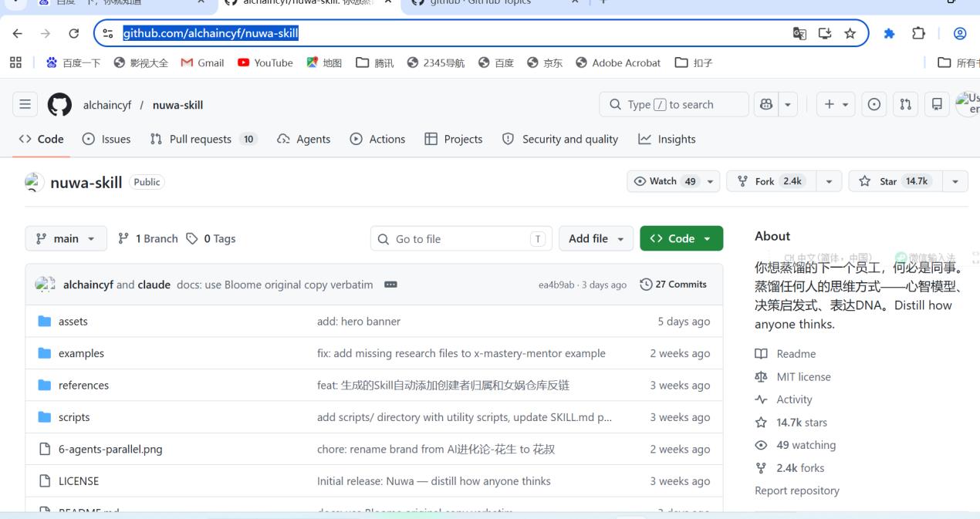Screen dimensions: 980x519
Task: Open the YouTube bookmark
Action: coord(265,63)
